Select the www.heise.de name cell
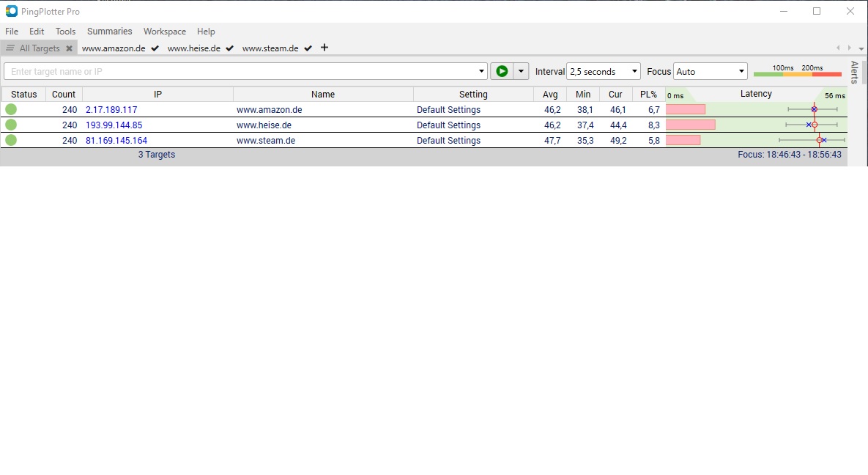Image resolution: width=868 pixels, height=475 pixels. coord(264,125)
